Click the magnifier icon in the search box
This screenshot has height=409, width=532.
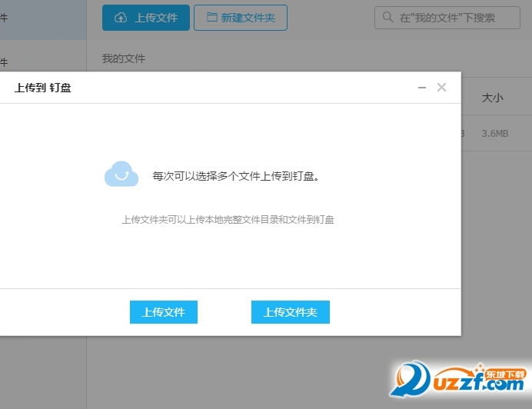(x=387, y=17)
